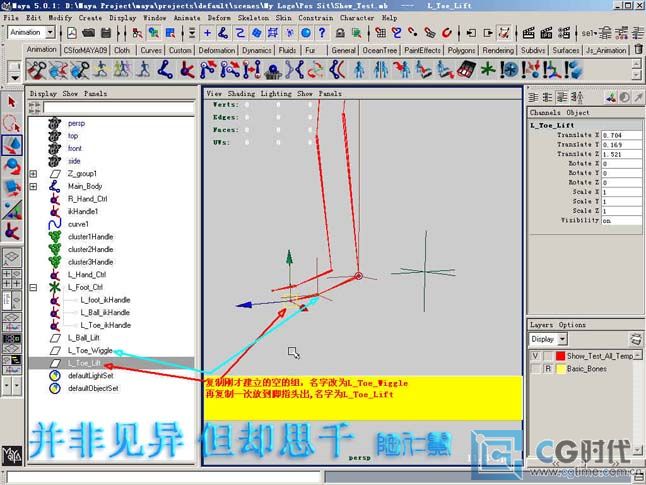Toggle Show_Test_All_Temp layer V visibility box
Screen dimensions: 646x485
[535, 356]
